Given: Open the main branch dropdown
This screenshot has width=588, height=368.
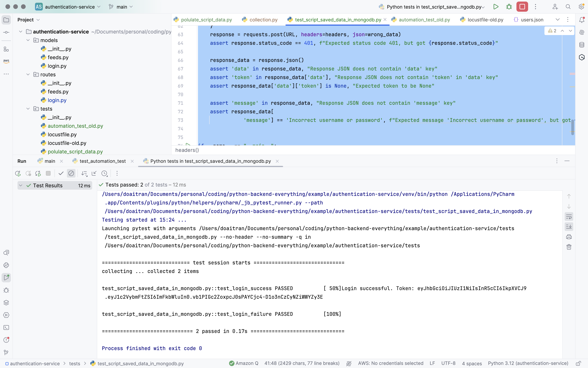Looking at the screenshot, I should (121, 7).
